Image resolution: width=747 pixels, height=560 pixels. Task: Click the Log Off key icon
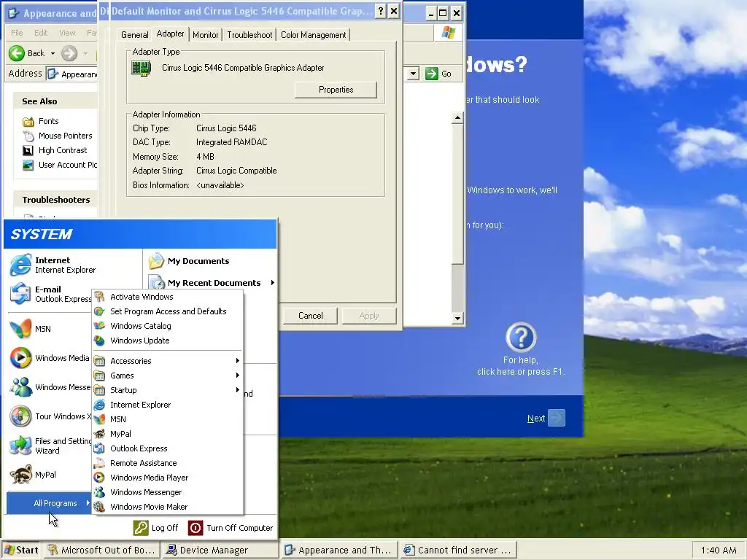pos(141,528)
